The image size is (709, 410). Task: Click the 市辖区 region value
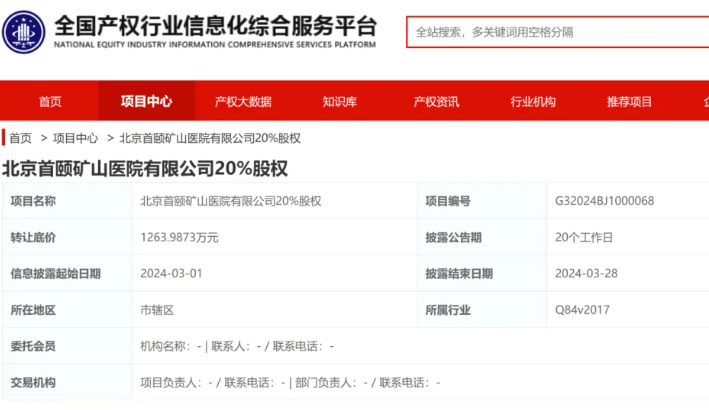(x=157, y=310)
